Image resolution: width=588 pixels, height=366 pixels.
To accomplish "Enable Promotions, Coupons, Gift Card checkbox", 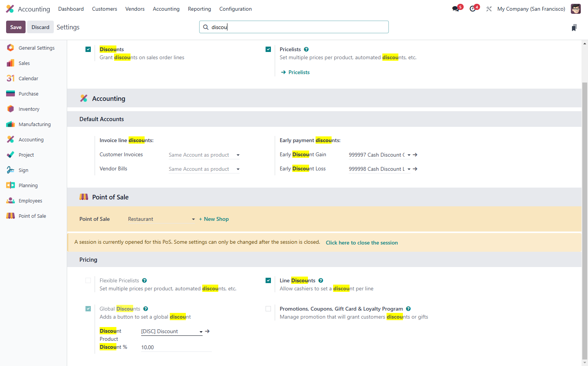I will [268, 309].
